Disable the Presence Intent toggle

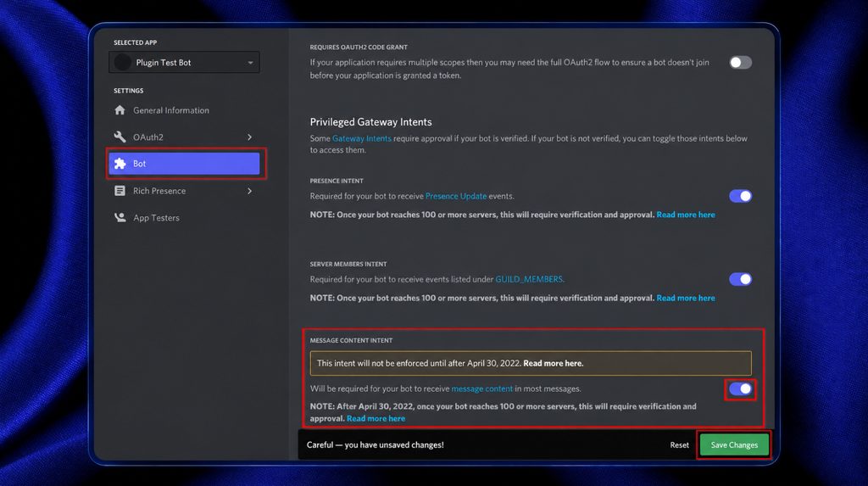740,196
